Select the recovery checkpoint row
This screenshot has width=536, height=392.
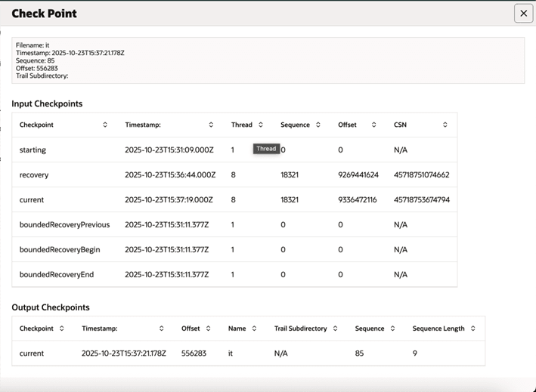point(34,174)
